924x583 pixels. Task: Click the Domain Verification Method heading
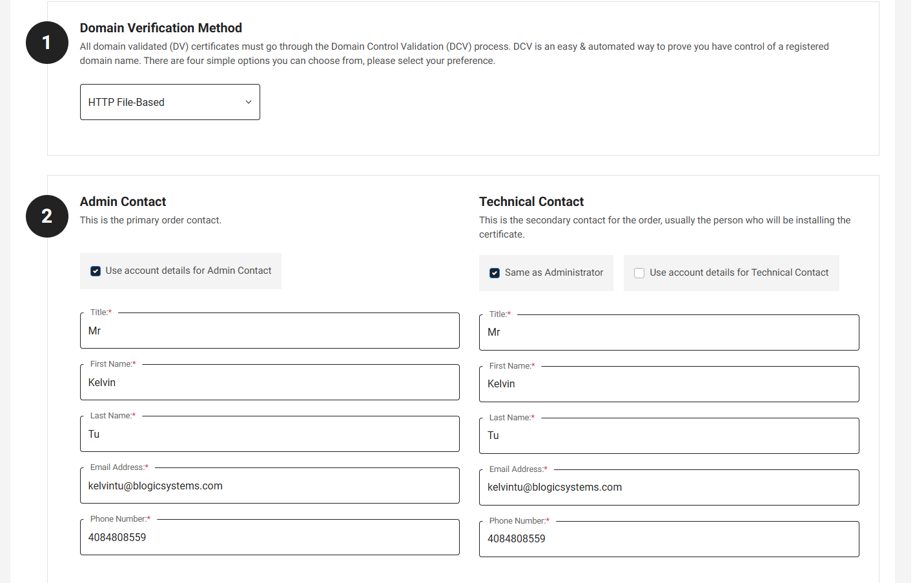coord(161,28)
